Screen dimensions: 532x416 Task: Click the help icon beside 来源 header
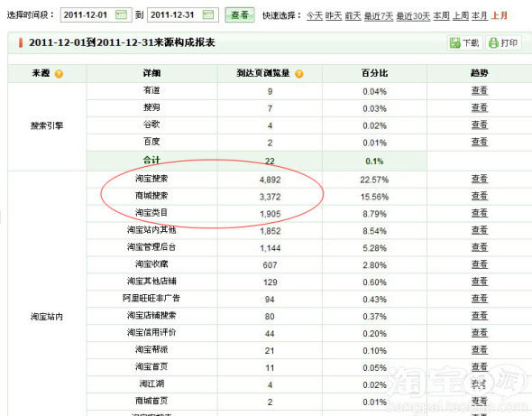[59, 74]
